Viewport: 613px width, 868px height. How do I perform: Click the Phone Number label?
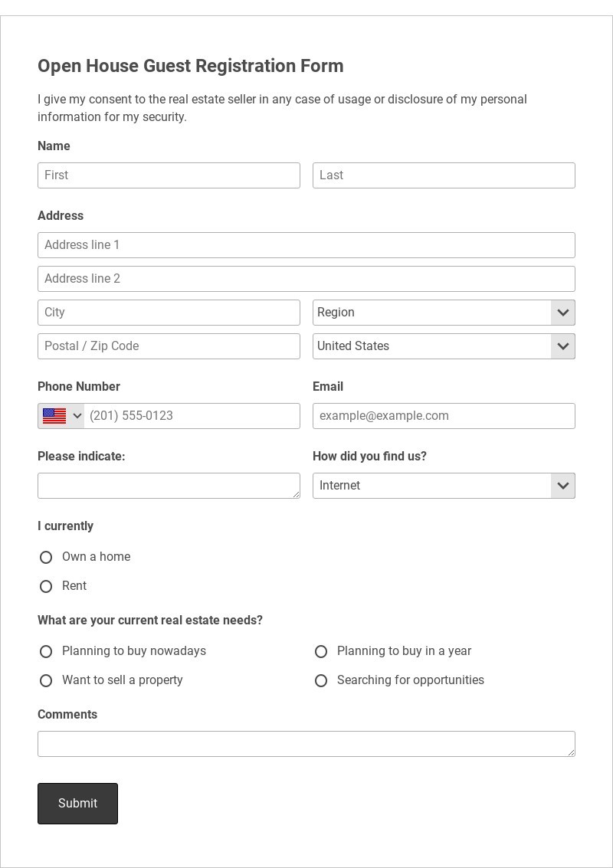coord(79,387)
